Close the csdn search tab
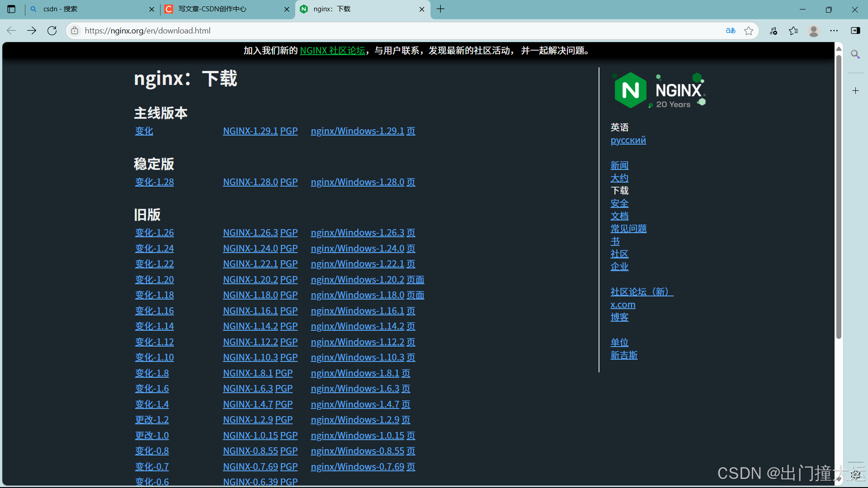This screenshot has height=488, width=868. pos(151,9)
